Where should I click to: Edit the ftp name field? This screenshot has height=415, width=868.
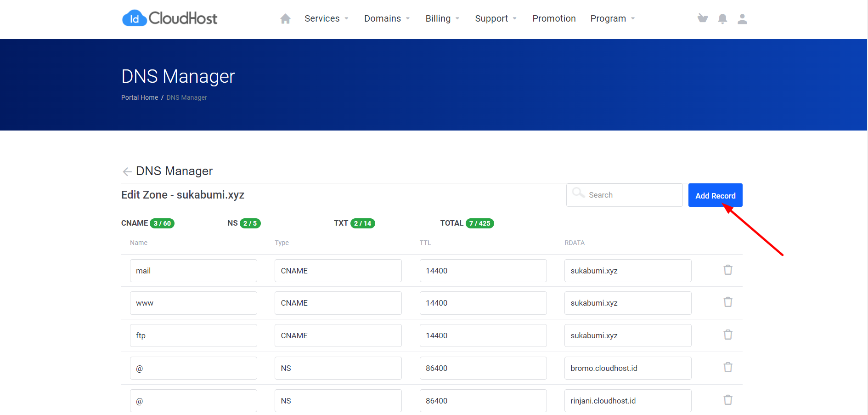click(193, 335)
